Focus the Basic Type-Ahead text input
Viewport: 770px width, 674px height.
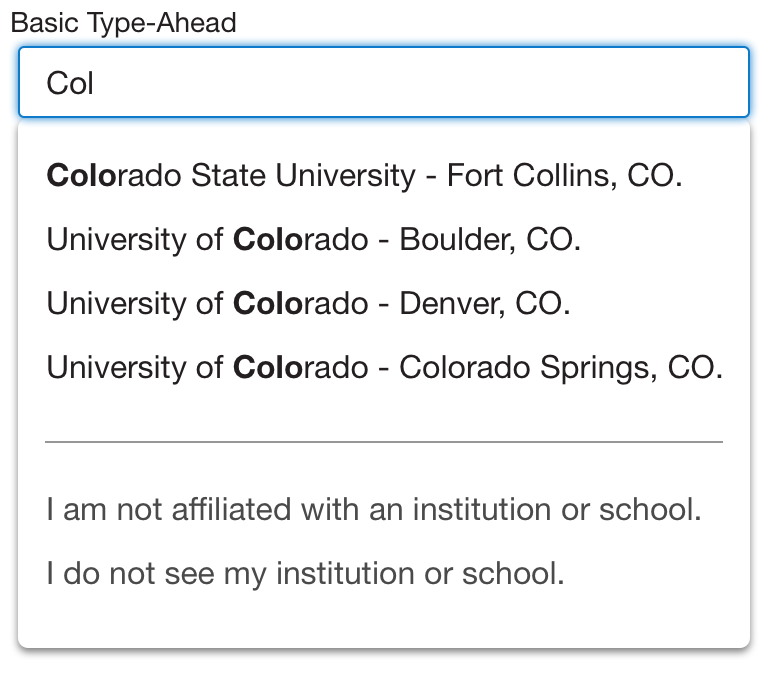[383, 82]
